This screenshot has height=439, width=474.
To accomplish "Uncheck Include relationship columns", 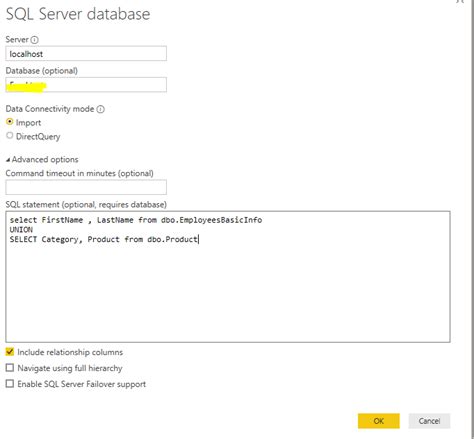I will coord(10,351).
